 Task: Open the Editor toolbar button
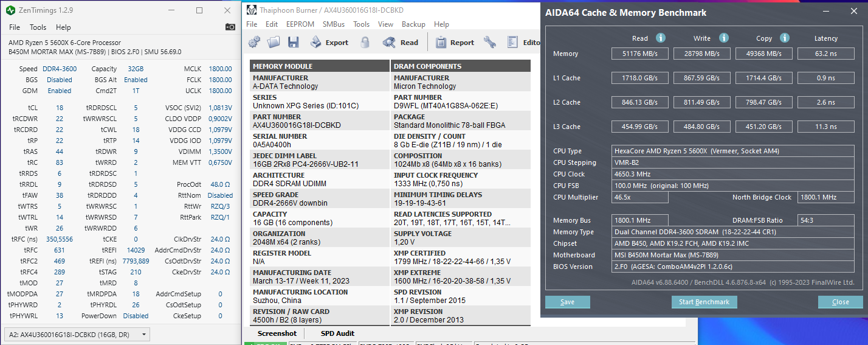523,42
